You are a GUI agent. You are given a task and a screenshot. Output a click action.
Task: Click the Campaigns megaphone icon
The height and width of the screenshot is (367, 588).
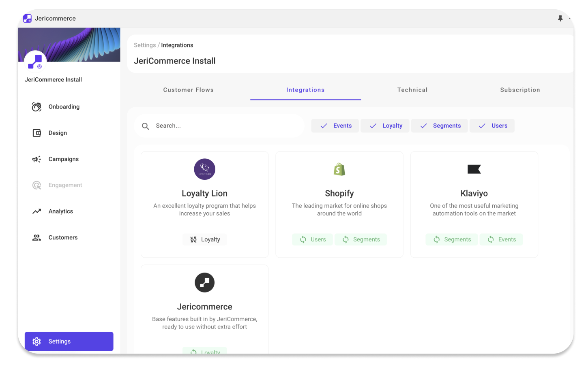(36, 159)
